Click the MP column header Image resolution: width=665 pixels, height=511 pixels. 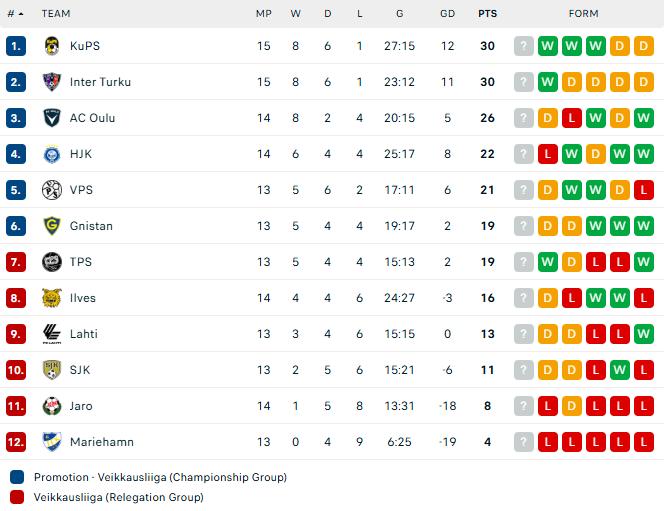point(264,14)
